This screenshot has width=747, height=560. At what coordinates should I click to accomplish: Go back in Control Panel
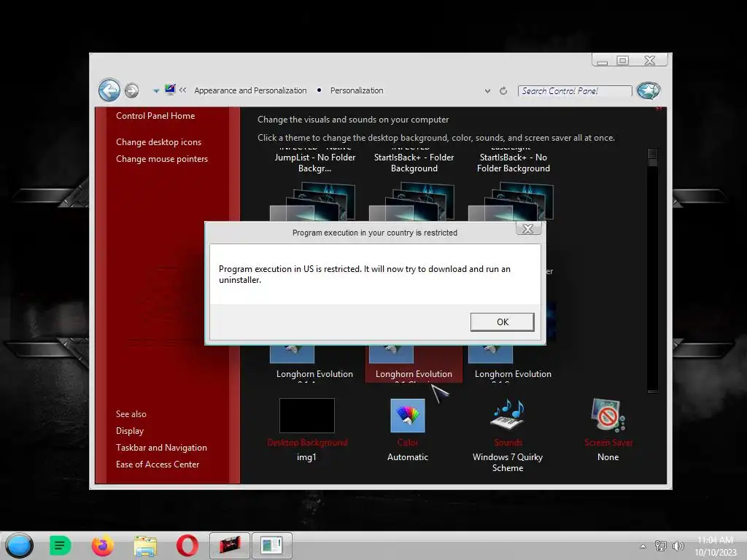click(x=109, y=90)
